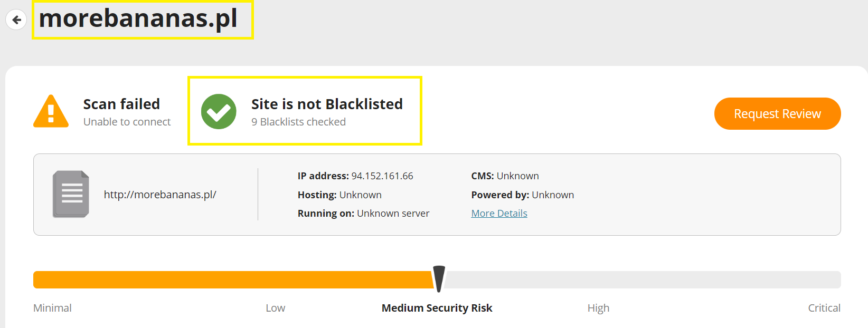Click the Running on Unknown server text
This screenshot has height=328, width=868.
click(363, 214)
